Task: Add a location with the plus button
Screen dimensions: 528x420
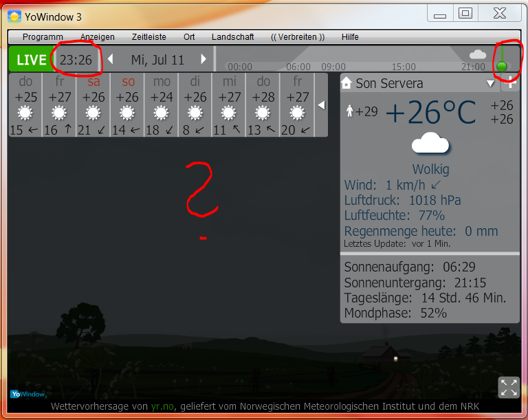Action: (x=511, y=83)
